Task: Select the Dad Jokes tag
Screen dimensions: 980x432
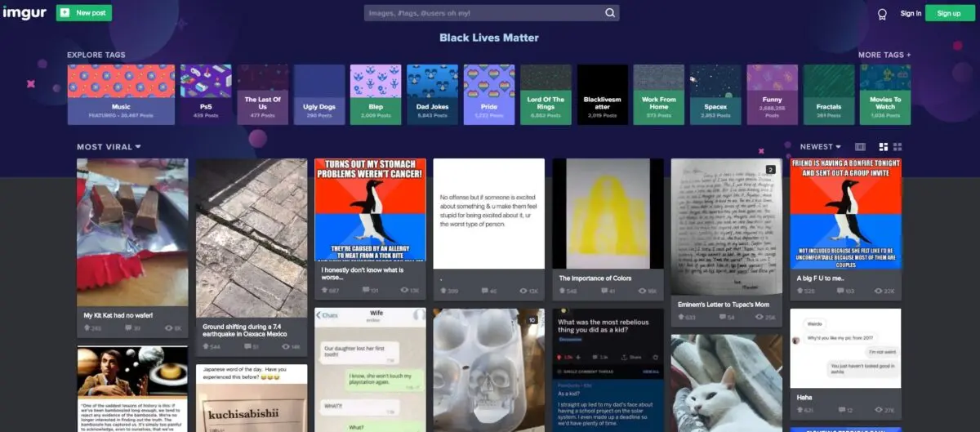Action: coord(432,95)
